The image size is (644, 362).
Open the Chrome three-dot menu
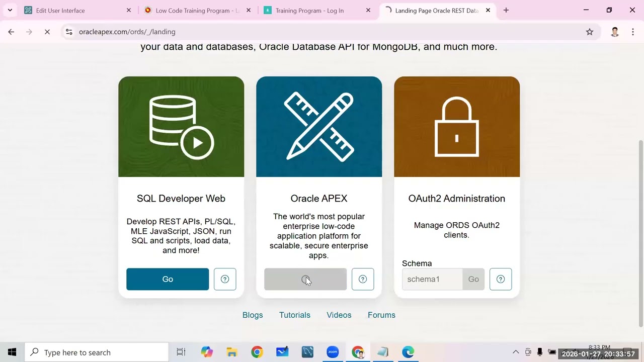pos(633,32)
